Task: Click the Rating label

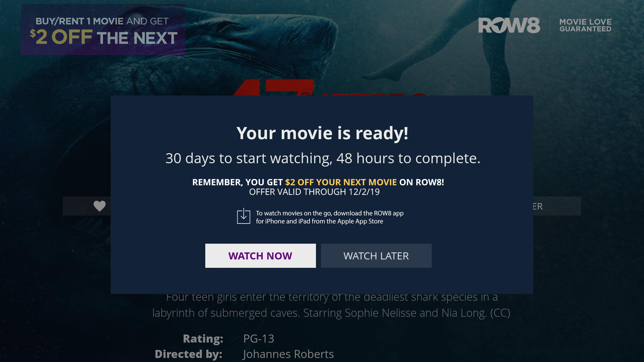Action: [203, 339]
